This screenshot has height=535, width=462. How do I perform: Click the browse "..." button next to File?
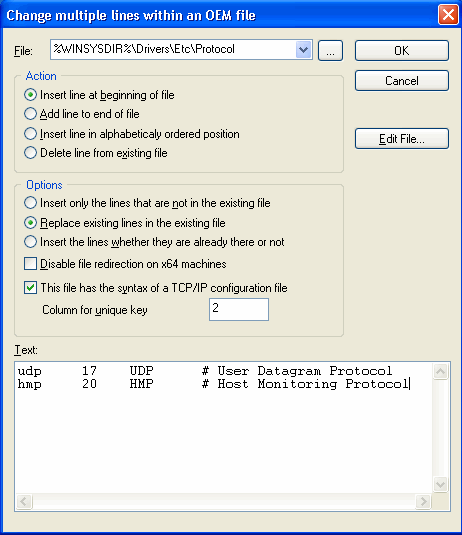click(x=330, y=51)
